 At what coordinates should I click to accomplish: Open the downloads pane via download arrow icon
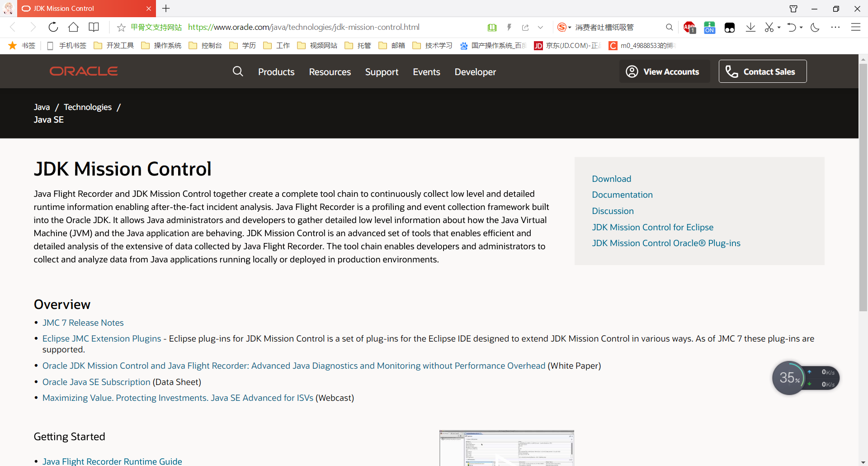751,27
